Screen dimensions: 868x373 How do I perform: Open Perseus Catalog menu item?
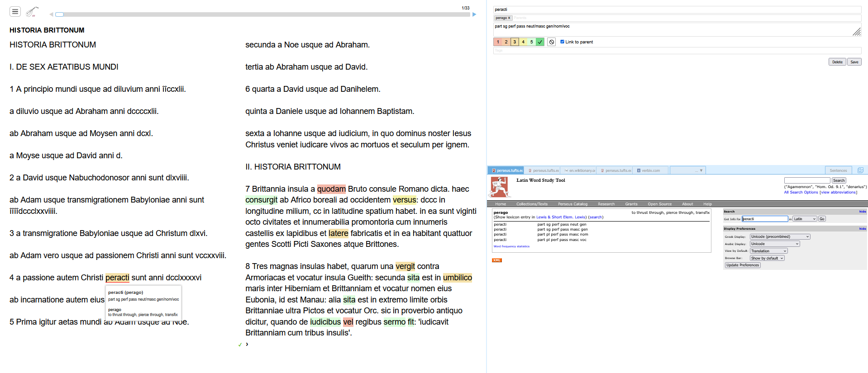[x=572, y=204]
